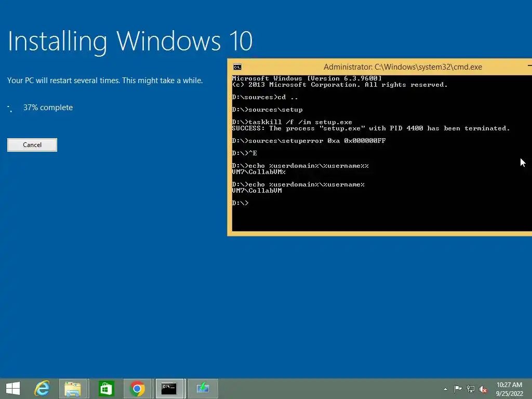Open the network status tray icon

[x=470, y=389]
